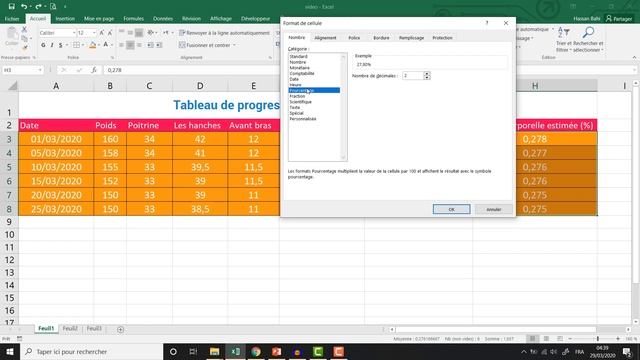The image size is (640, 360).
Task: Increase font size with larger A icon
Action: pos(102,33)
